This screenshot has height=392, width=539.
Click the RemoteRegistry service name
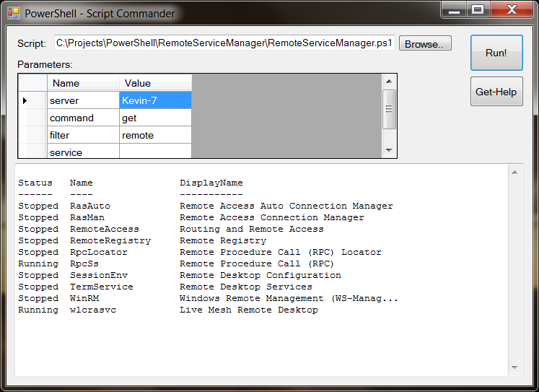point(110,240)
